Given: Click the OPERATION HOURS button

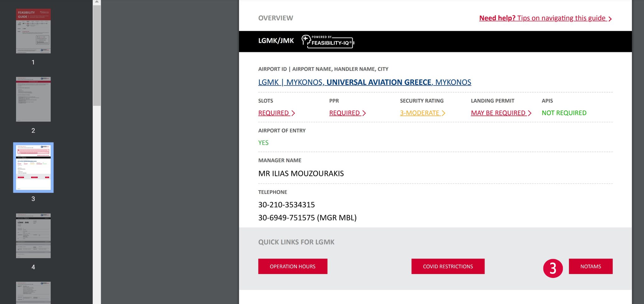Looking at the screenshot, I should click(293, 266).
